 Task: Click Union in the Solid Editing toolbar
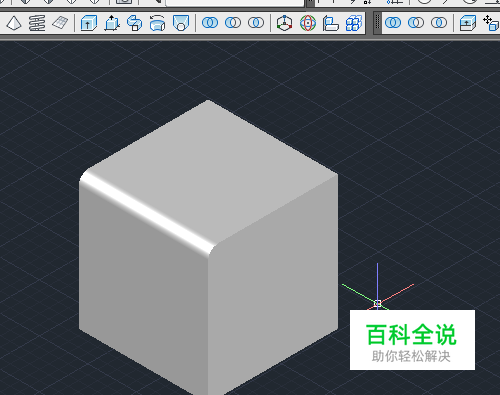pyautogui.click(x=393, y=23)
